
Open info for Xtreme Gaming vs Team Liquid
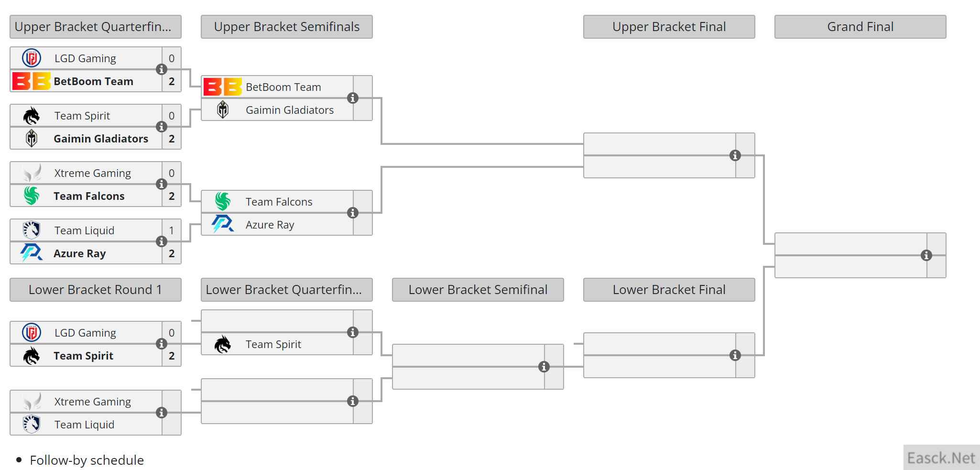(162, 413)
